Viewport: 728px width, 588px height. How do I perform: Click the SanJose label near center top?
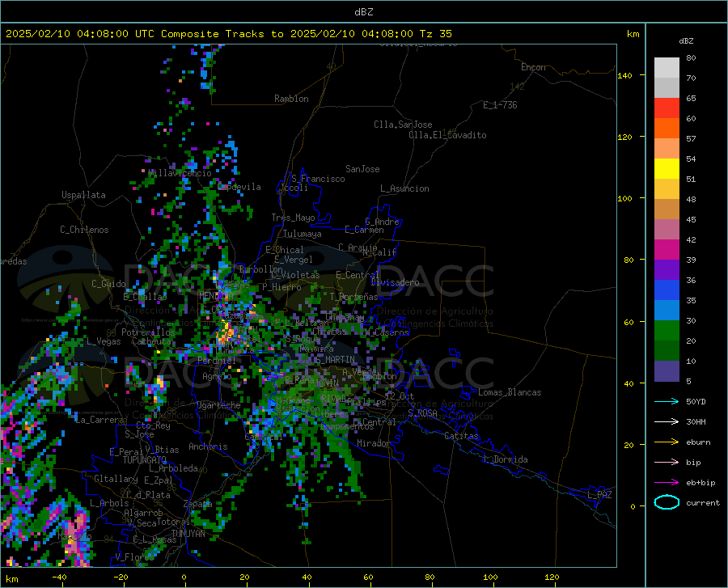[x=362, y=169]
